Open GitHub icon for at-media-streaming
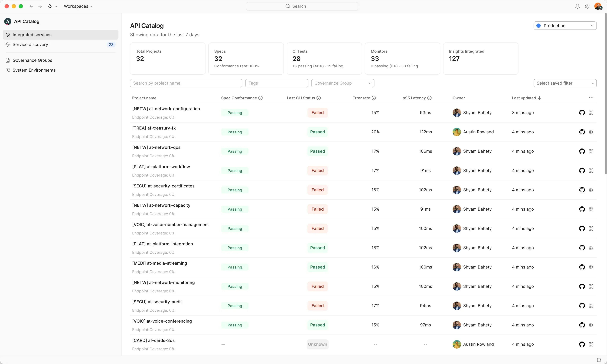Viewport: 607px width, 364px height. 582,267
